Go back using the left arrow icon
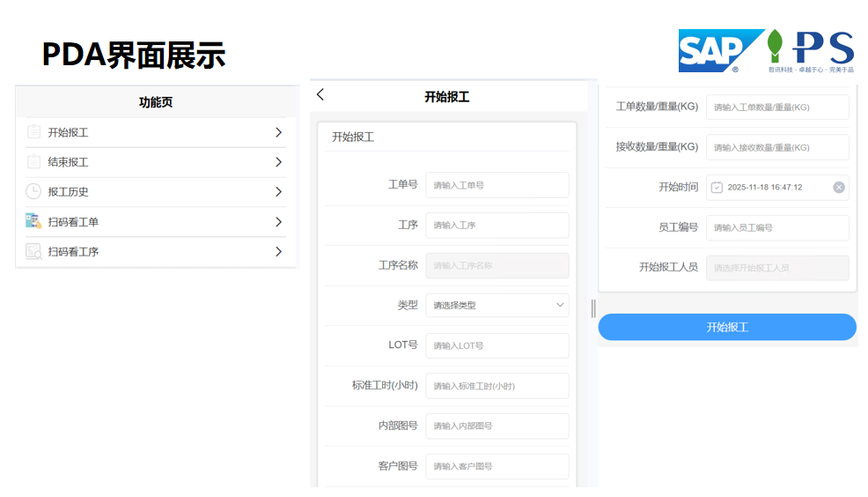Viewport: 868px width, 497px height. tap(320, 95)
